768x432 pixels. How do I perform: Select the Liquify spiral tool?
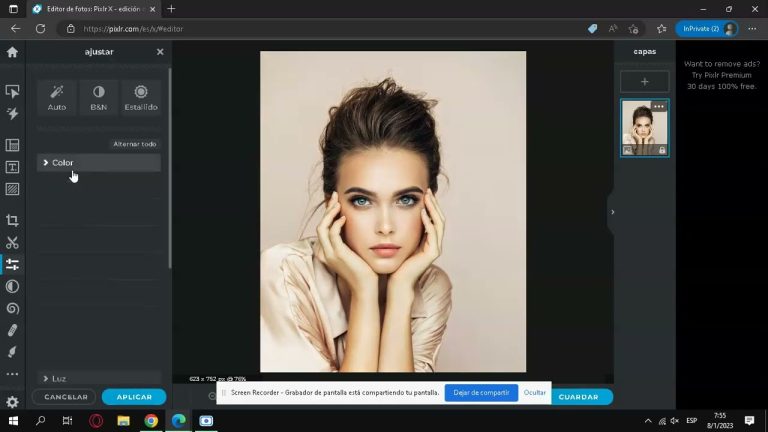point(12,308)
